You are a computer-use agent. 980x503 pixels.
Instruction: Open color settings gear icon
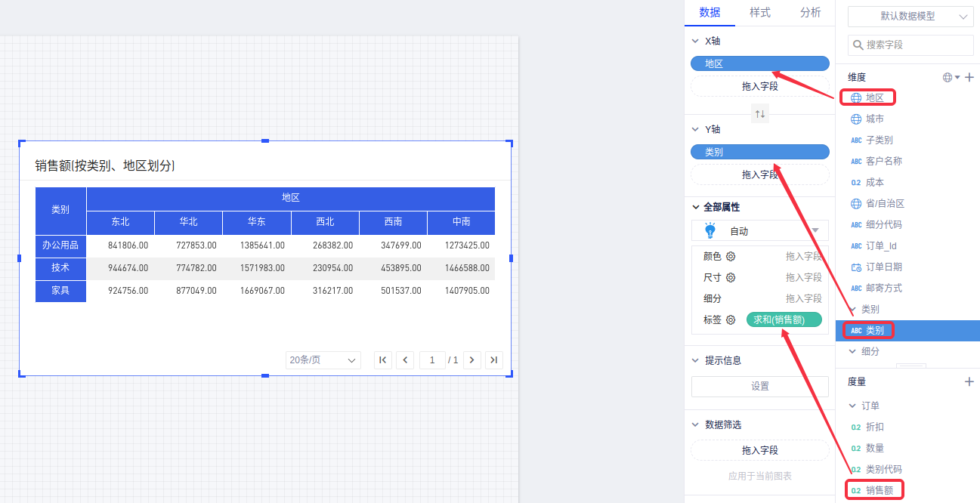coord(731,256)
